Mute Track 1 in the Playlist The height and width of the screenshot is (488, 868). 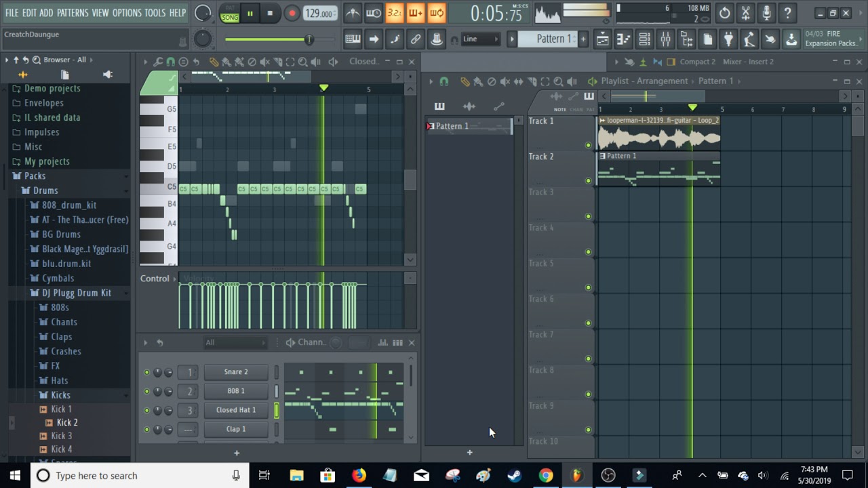pyautogui.click(x=588, y=145)
